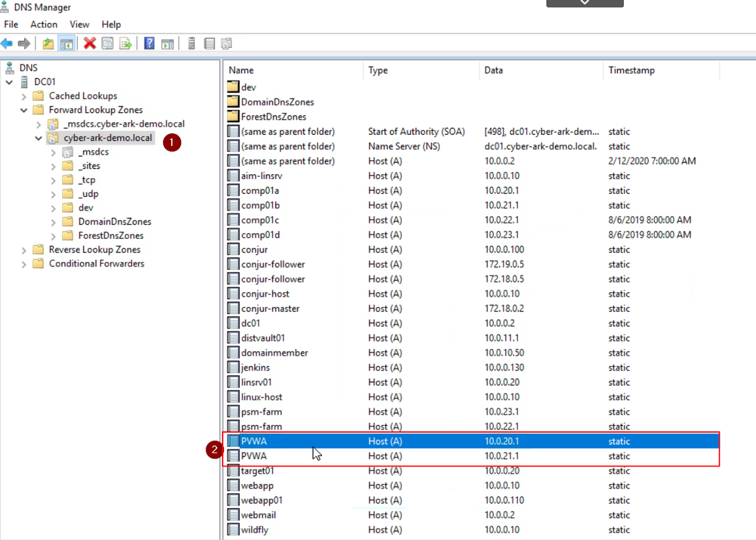Open the View menu
The height and width of the screenshot is (540, 756).
[79, 24]
